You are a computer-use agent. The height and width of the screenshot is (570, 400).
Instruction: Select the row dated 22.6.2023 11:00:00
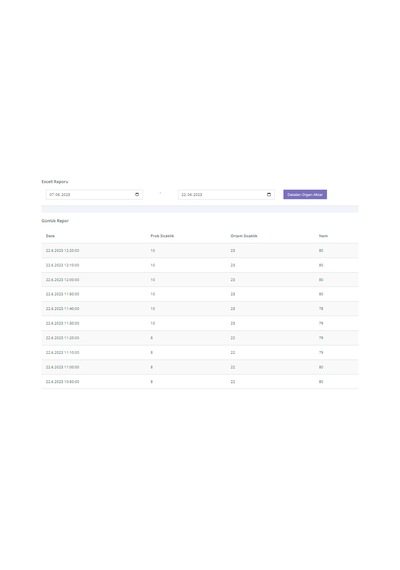(200, 367)
